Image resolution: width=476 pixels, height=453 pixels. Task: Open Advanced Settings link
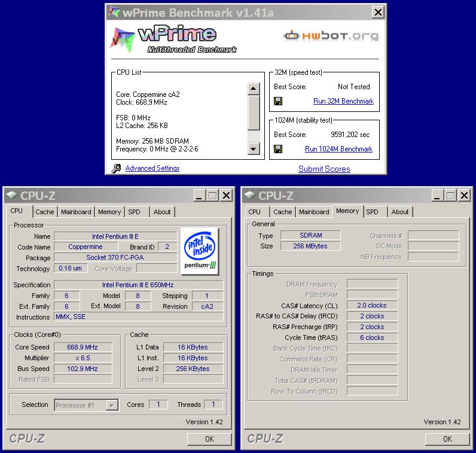click(152, 168)
